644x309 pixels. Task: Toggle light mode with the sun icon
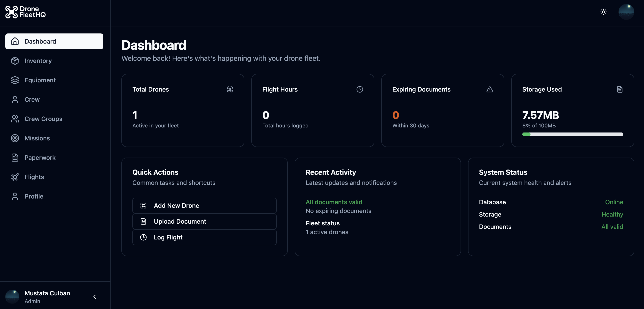click(604, 12)
